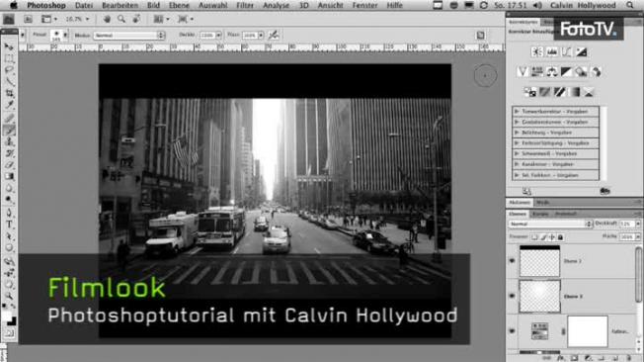Open the Ansicht menu

coord(330,5)
